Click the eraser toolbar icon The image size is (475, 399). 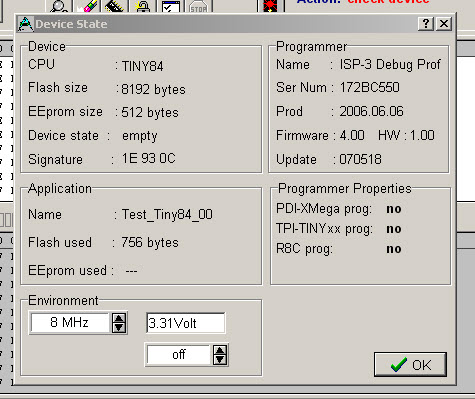88,6
